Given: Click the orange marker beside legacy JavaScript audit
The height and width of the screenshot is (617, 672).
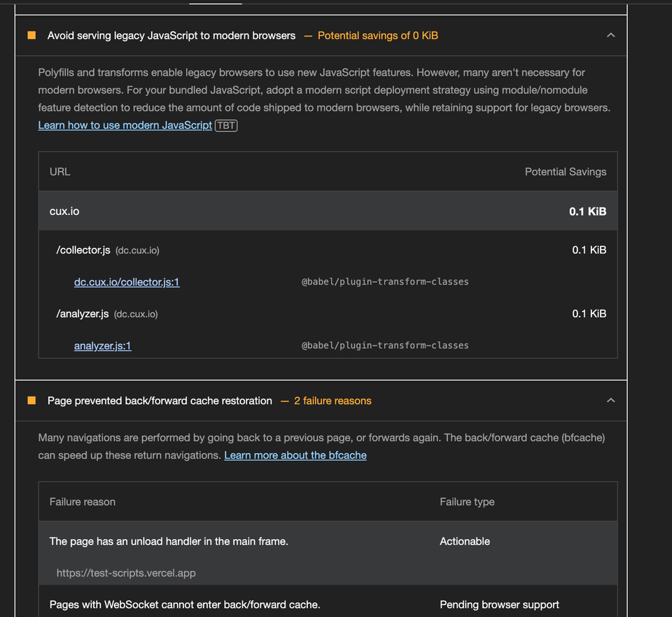Looking at the screenshot, I should (x=31, y=35).
